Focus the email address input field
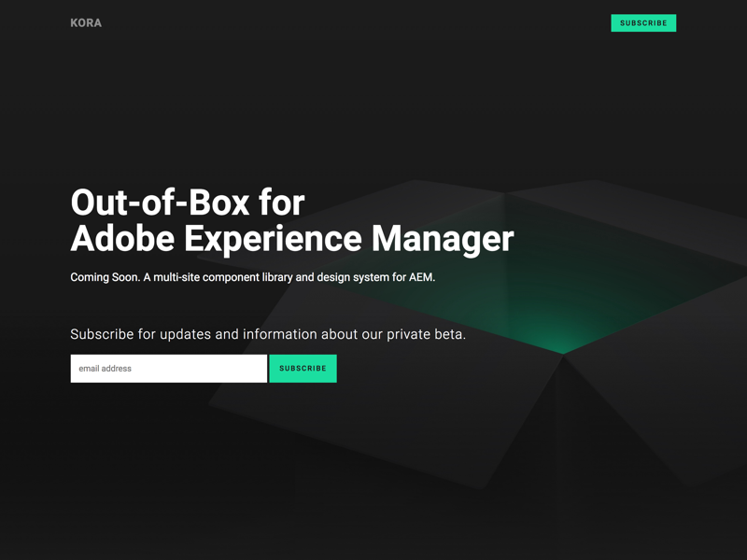 click(x=169, y=368)
